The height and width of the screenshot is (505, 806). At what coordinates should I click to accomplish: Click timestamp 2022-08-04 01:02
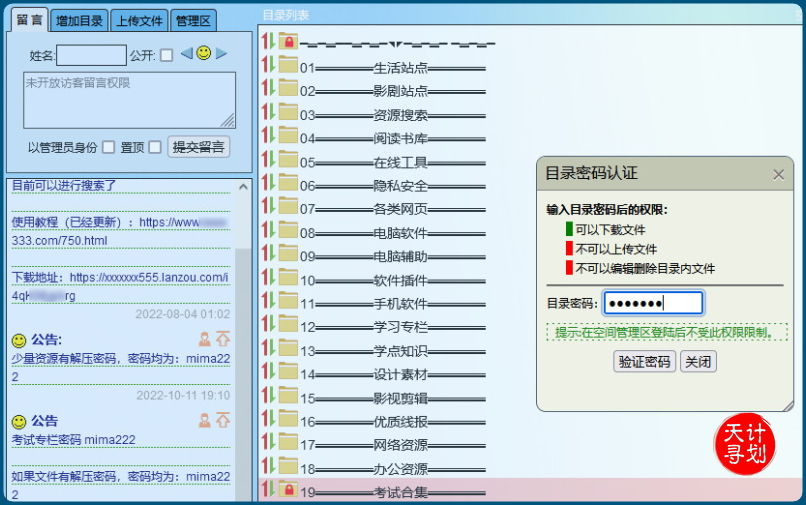(182, 314)
